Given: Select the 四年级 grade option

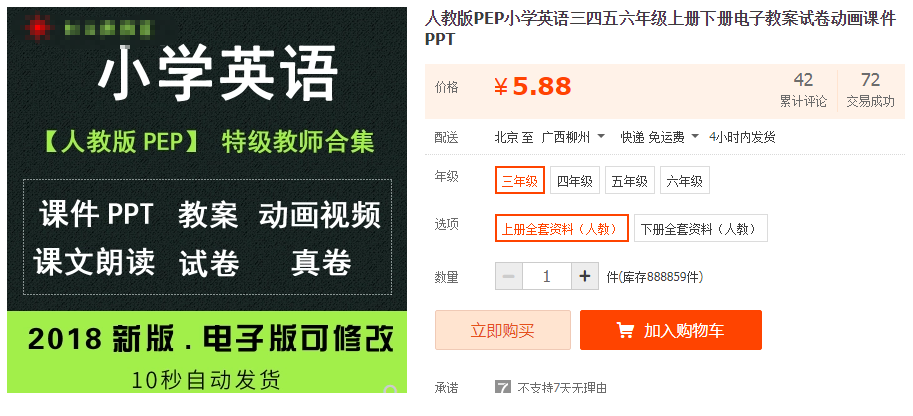Looking at the screenshot, I should (575, 180).
